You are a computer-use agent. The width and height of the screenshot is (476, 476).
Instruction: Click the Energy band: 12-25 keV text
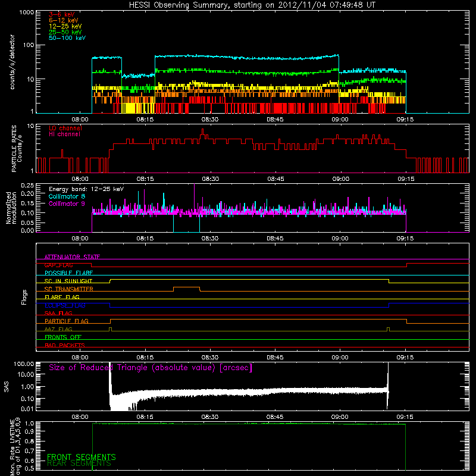click(86, 189)
